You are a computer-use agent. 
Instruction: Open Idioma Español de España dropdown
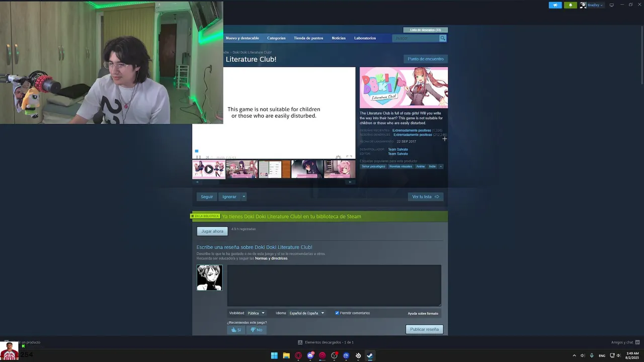307,313
